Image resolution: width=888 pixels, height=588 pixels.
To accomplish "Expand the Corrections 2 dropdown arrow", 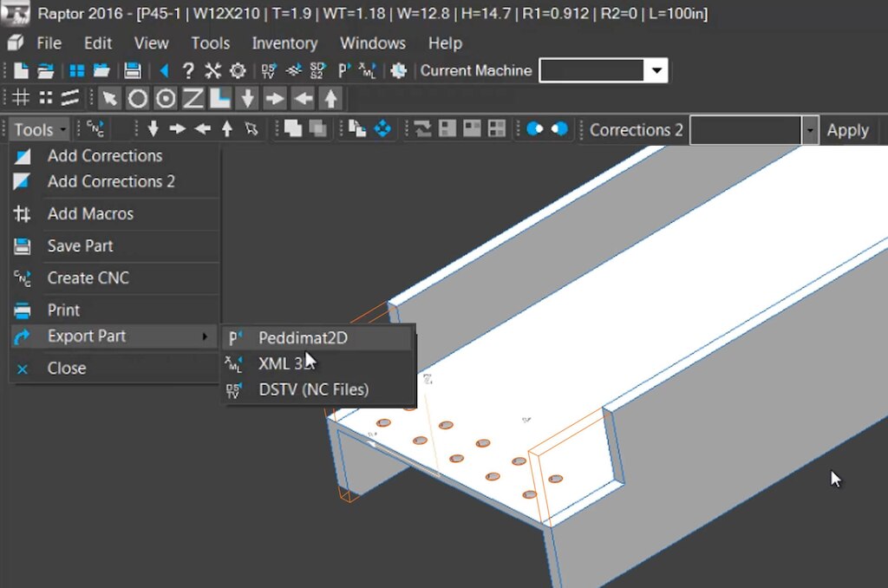I will point(810,130).
